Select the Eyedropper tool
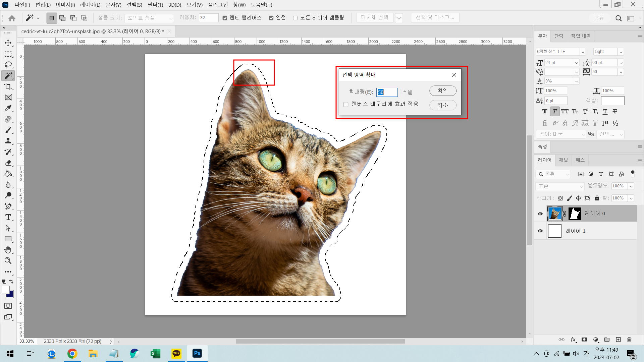 pos(8,108)
